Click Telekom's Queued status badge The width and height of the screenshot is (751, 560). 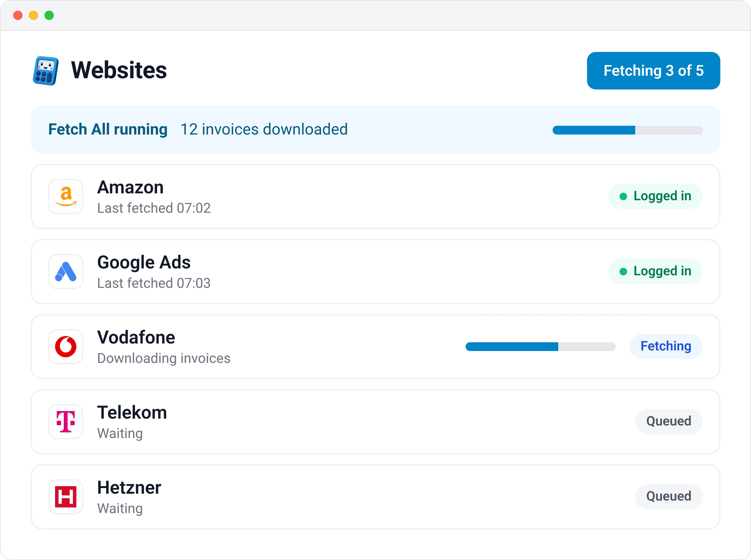pos(669,421)
